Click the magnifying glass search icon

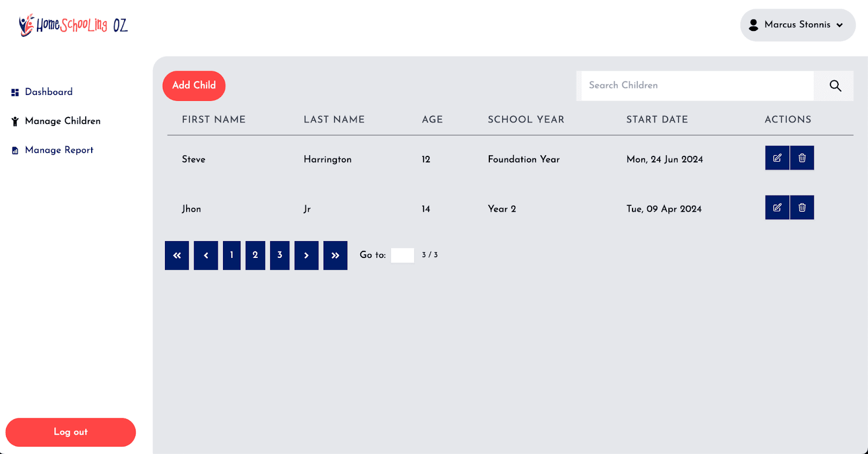835,86
